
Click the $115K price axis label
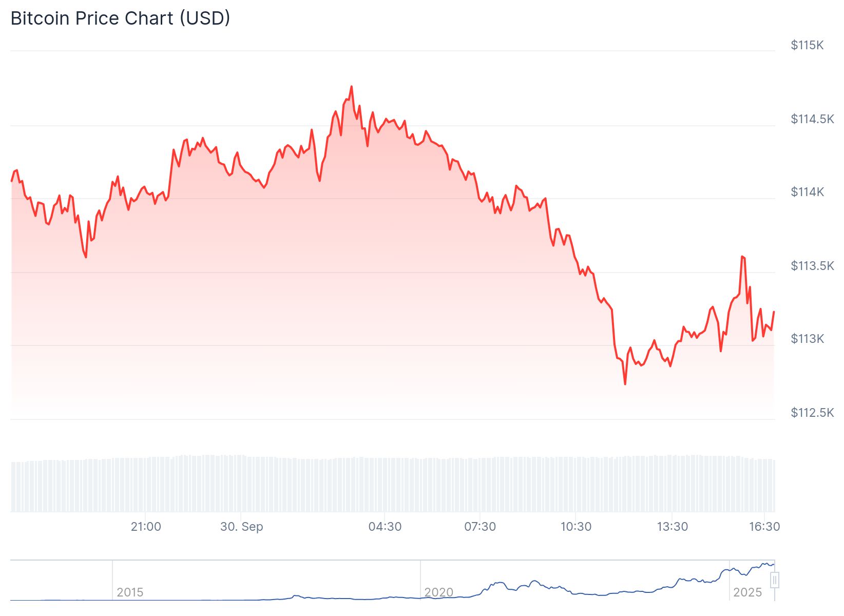click(807, 45)
